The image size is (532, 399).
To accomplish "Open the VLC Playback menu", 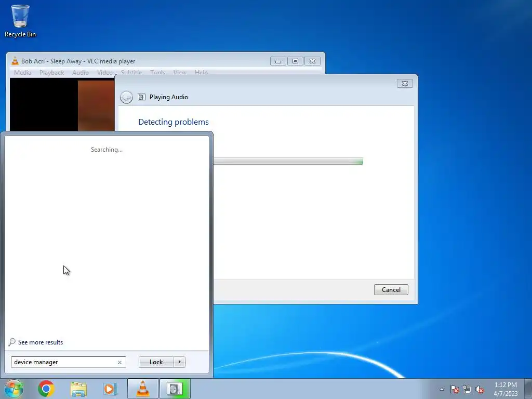I will (x=51, y=73).
